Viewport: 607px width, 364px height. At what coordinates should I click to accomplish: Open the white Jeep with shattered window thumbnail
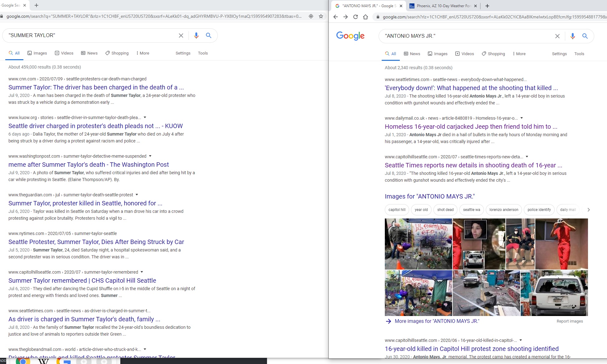(554, 293)
